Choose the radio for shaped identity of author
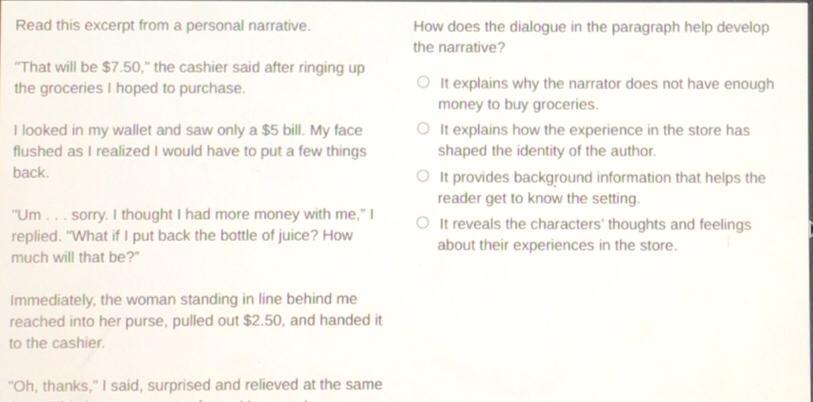 423,129
